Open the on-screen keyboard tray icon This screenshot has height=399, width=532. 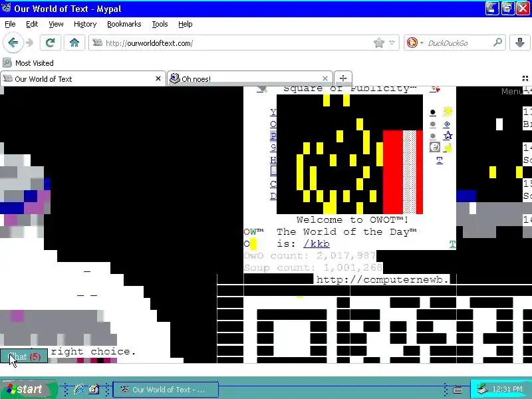(458, 390)
